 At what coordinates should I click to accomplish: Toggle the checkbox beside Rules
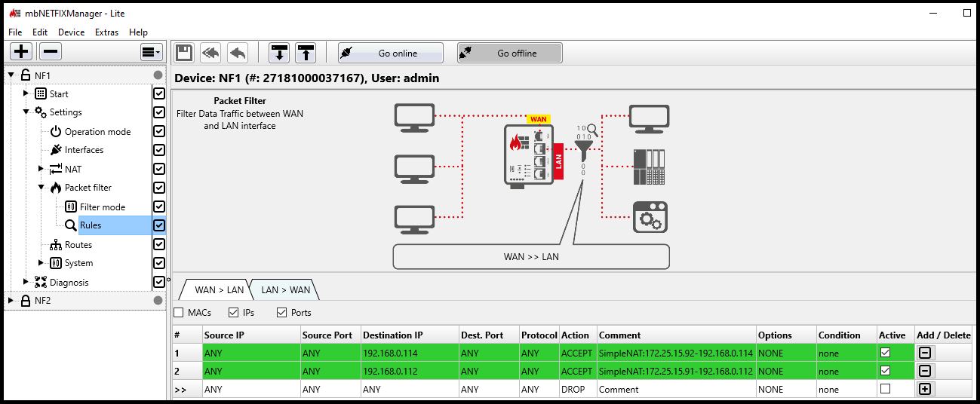158,225
